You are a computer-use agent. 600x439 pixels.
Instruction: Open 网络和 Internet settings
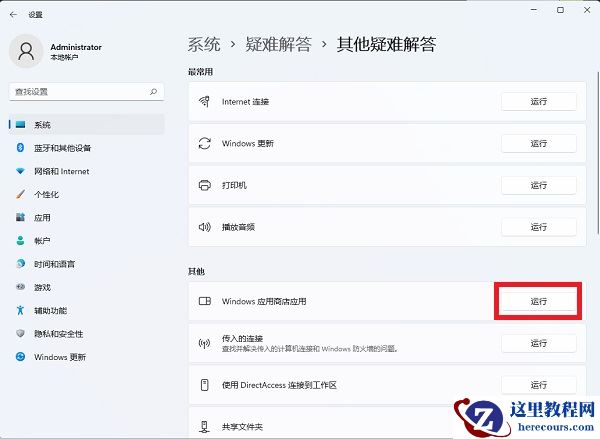[86, 171]
